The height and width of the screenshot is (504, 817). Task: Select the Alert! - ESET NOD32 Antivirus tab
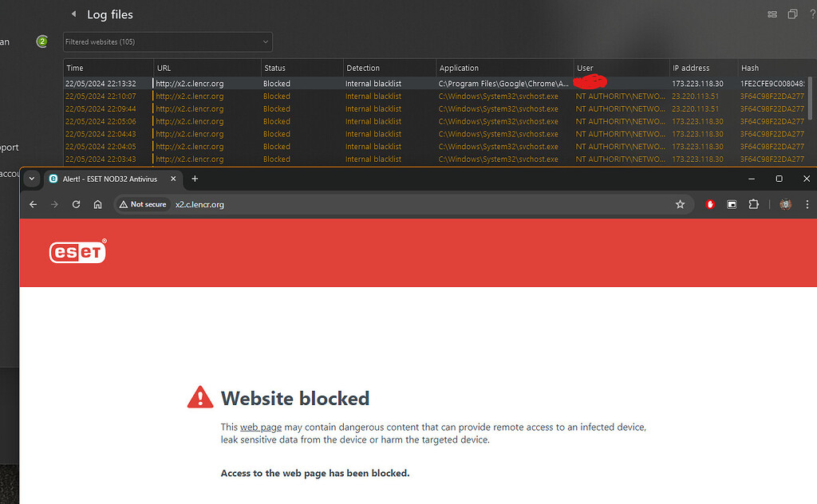pyautogui.click(x=112, y=179)
